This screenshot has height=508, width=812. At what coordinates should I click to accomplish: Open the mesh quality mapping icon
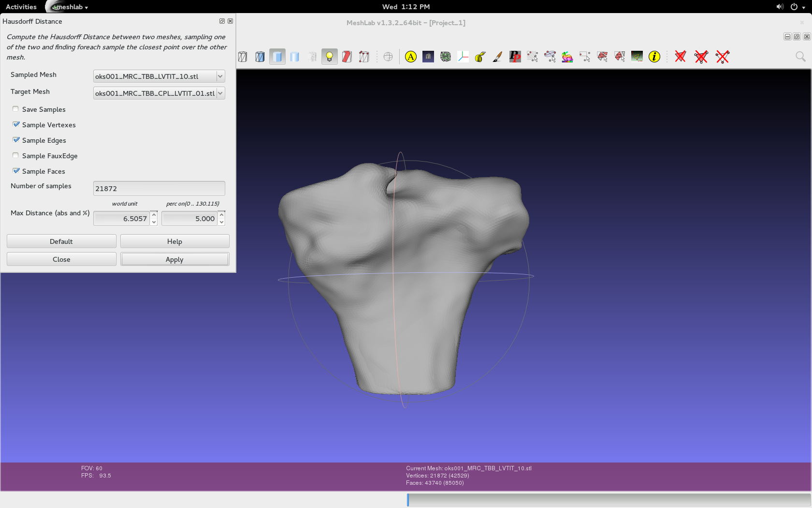click(446, 57)
